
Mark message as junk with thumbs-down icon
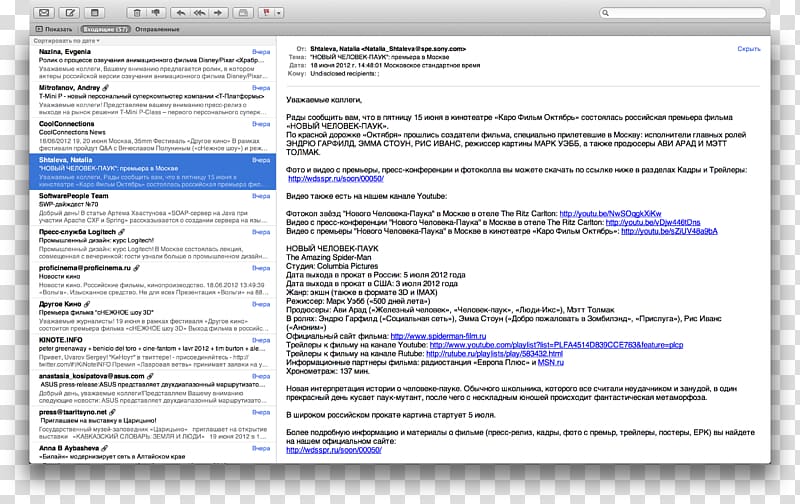[x=156, y=13]
